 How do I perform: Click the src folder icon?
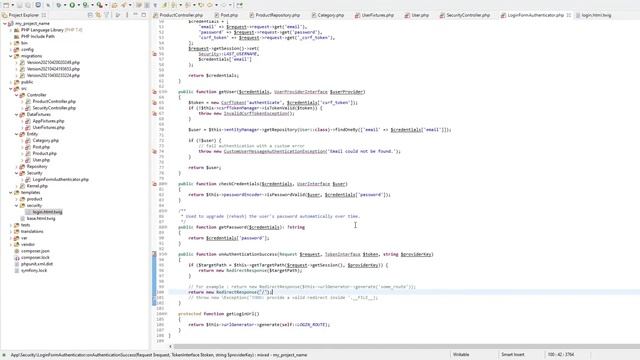[x=17, y=89]
